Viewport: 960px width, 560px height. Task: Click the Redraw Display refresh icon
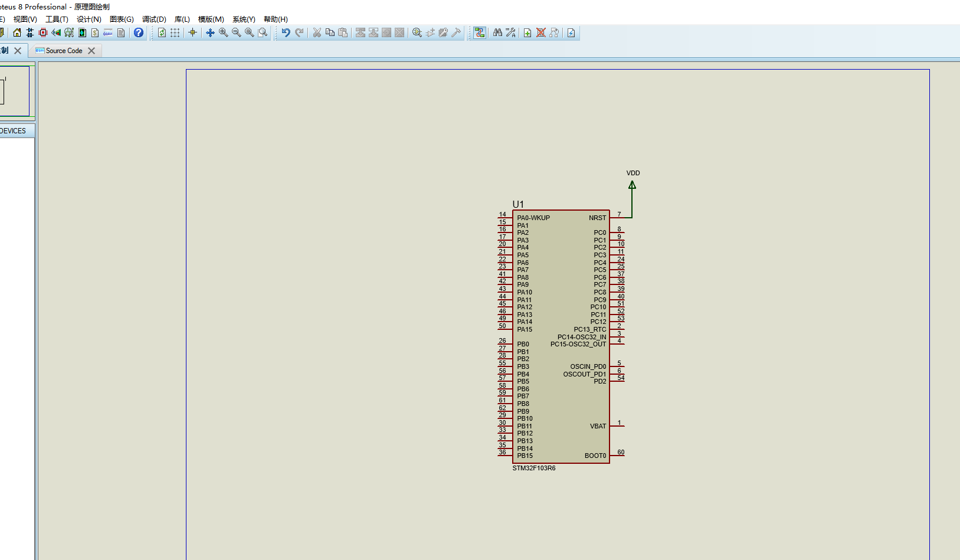[x=162, y=32]
